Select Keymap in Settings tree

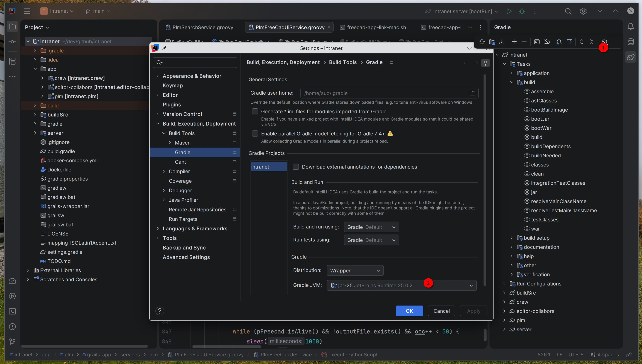tap(172, 85)
